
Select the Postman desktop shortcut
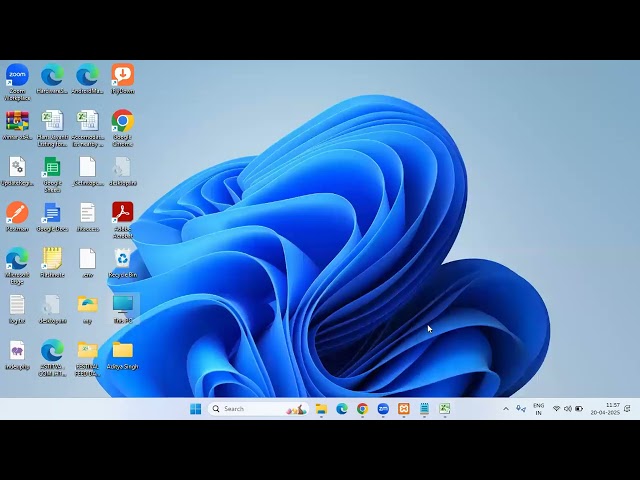tap(17, 212)
